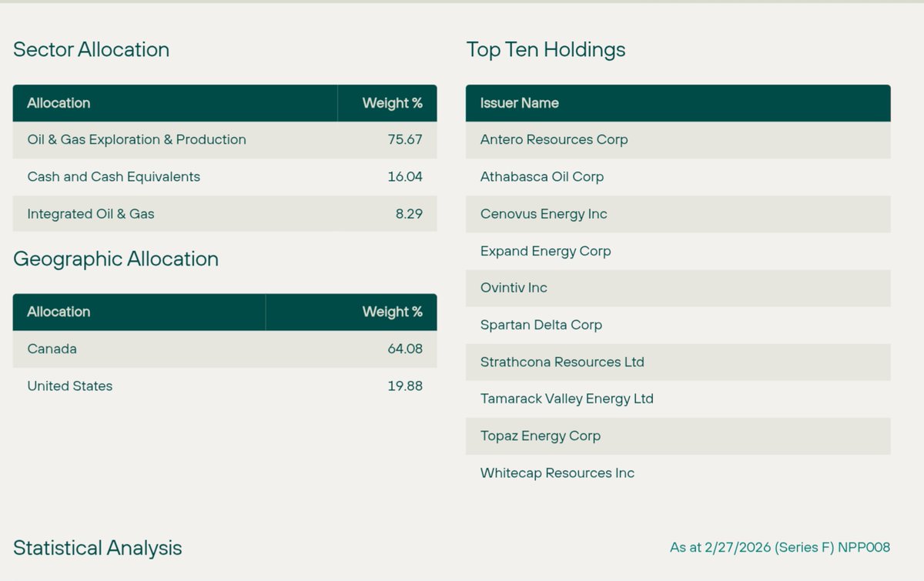Click the Top Ten Holdings heading
The width and height of the screenshot is (924, 581).
click(x=546, y=49)
